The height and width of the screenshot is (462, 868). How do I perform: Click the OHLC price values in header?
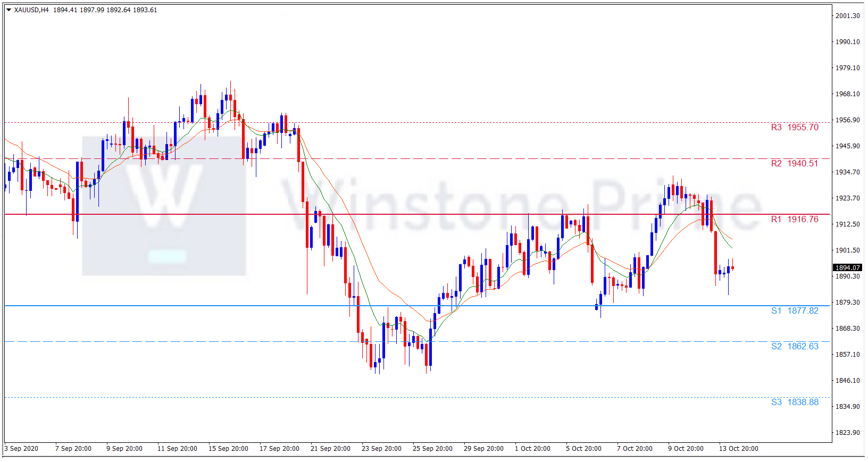(105, 10)
